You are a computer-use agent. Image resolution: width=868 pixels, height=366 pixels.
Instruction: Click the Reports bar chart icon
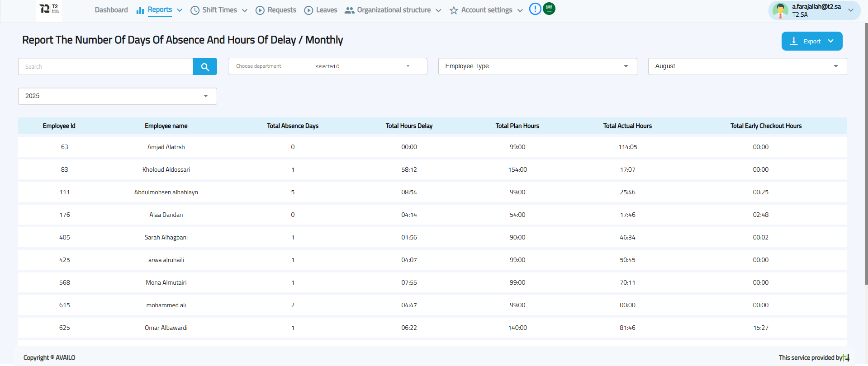click(x=140, y=10)
